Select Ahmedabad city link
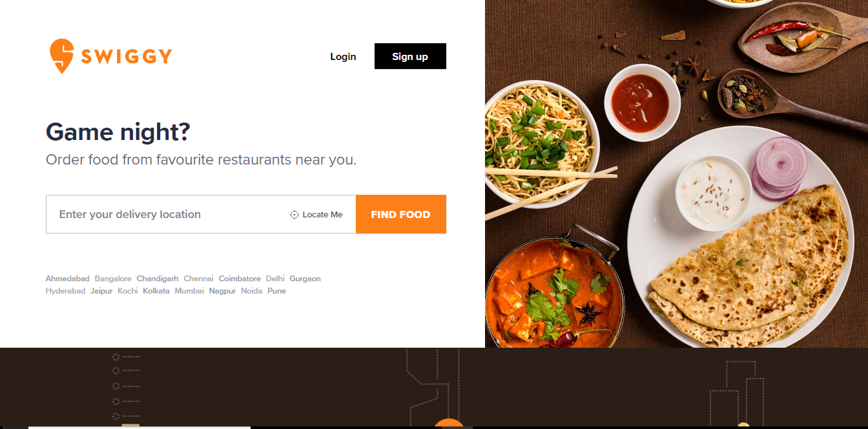Image resolution: width=868 pixels, height=429 pixels. [68, 279]
